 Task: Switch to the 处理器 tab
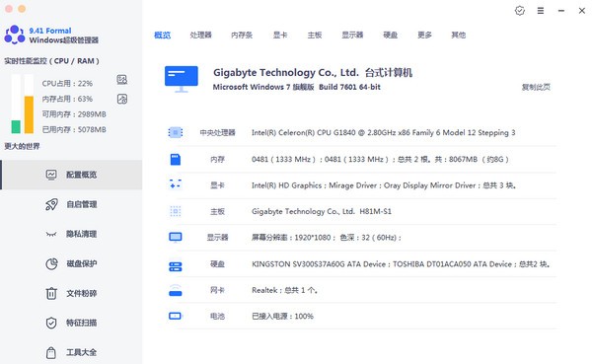coord(200,36)
